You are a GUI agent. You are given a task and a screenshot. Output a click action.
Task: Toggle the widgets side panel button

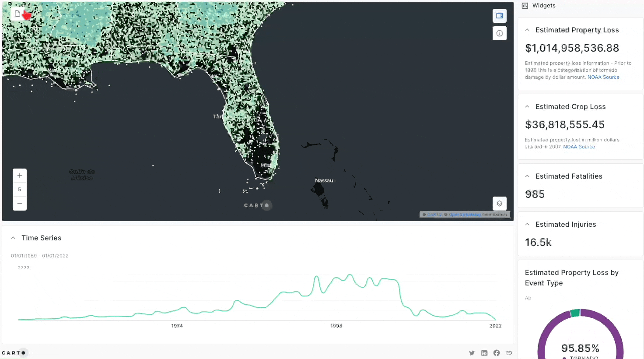coord(499,16)
